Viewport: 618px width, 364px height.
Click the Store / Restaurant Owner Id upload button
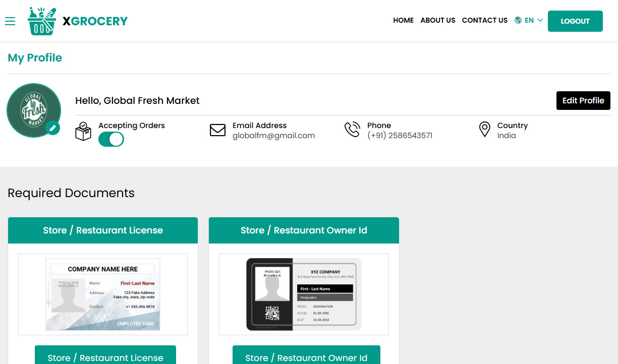point(306,357)
